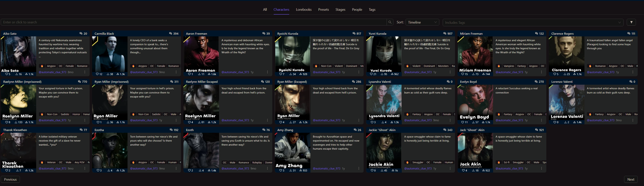Viewport: 644px width, 186px height.
Task: Click the Vampires tag on Miriam Freeman card
Action: [x=509, y=66]
